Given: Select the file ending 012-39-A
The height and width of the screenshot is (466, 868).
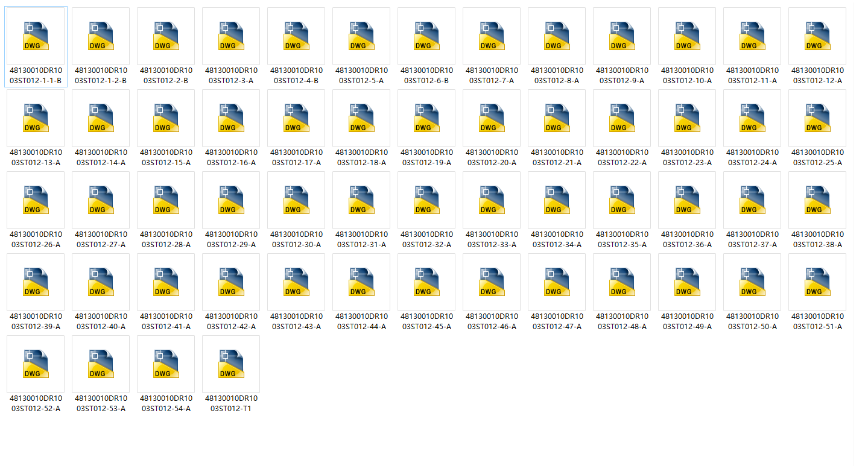Looking at the screenshot, I should click(x=36, y=282).
